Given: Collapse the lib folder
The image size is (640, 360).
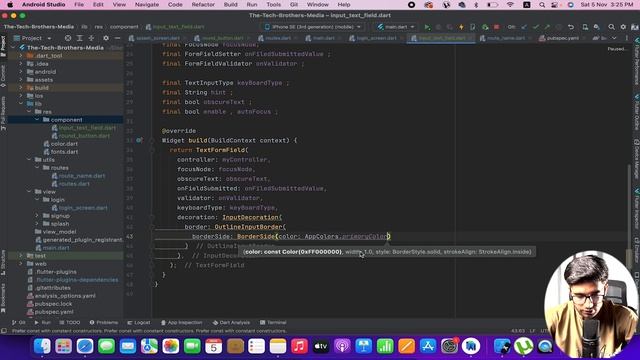Looking at the screenshot, I should (x=20, y=104).
